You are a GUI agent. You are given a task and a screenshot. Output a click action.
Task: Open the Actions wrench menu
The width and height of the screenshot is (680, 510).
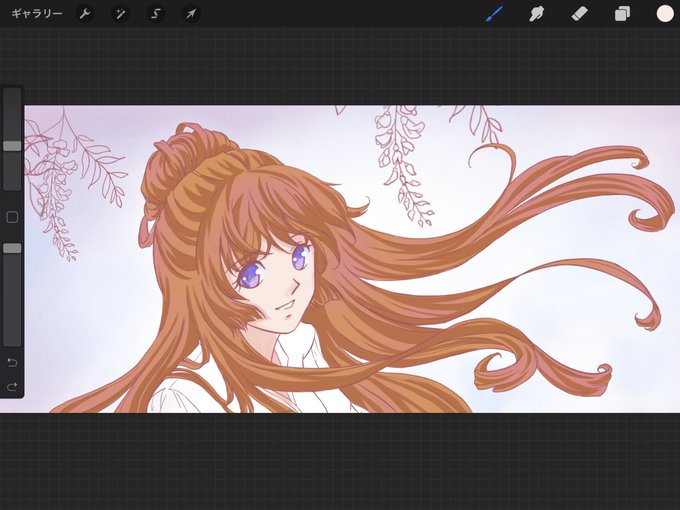click(x=85, y=14)
